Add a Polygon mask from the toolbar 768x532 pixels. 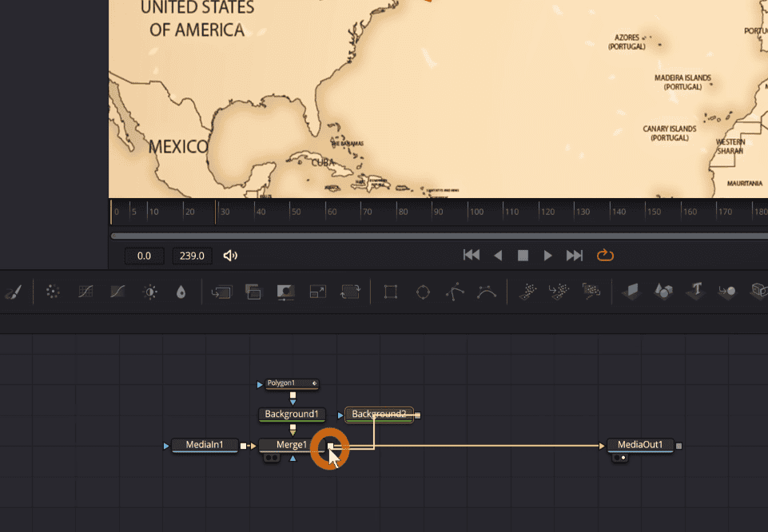coord(455,292)
